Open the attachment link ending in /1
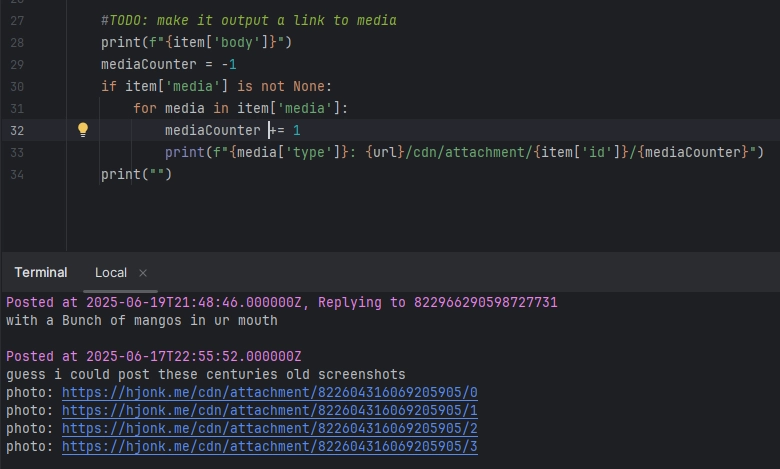This screenshot has height=469, width=780. point(270,410)
